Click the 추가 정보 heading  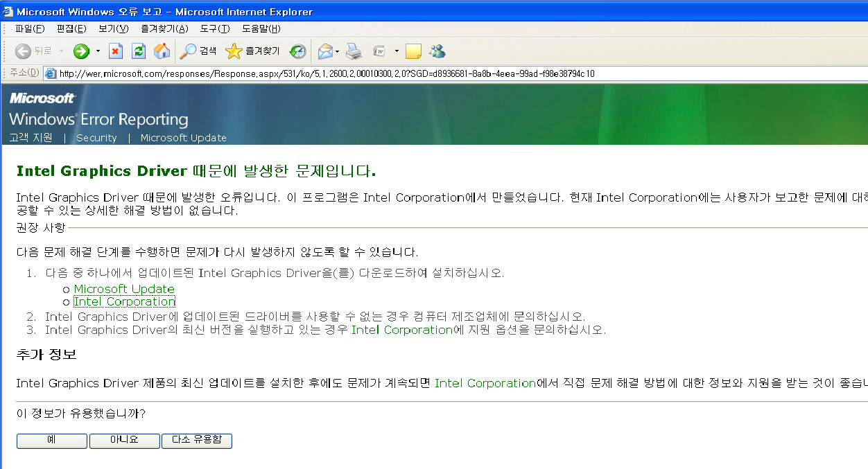[x=46, y=355]
